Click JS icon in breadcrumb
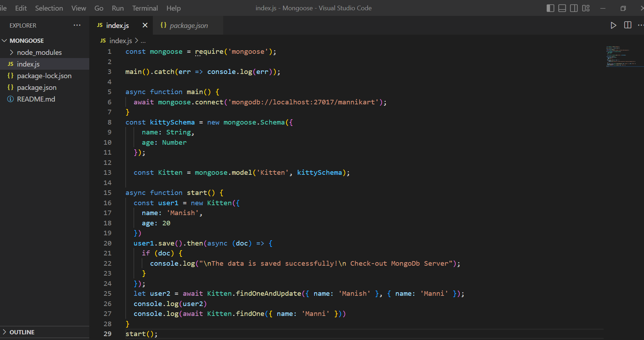 click(103, 41)
